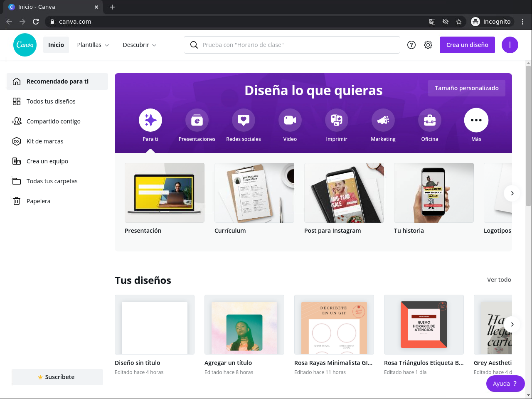Viewport: 532px width, 399px height.
Task: Click the search magnifier icon
Action: tap(194, 45)
